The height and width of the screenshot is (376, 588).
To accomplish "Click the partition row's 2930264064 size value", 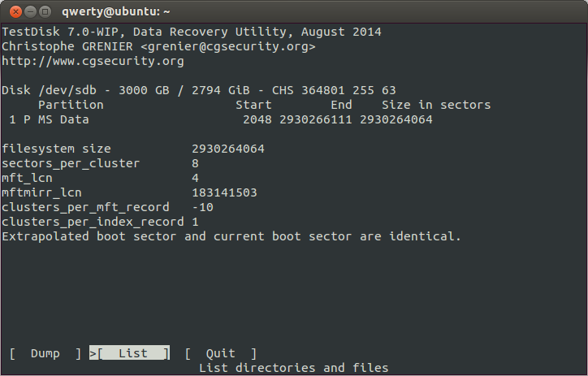I will coord(396,119).
